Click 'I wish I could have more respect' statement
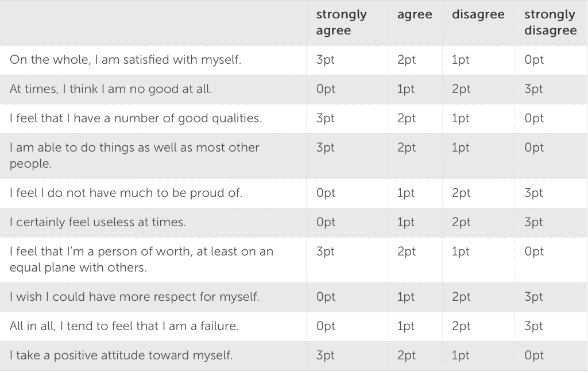The image size is (588, 372). 134,297
